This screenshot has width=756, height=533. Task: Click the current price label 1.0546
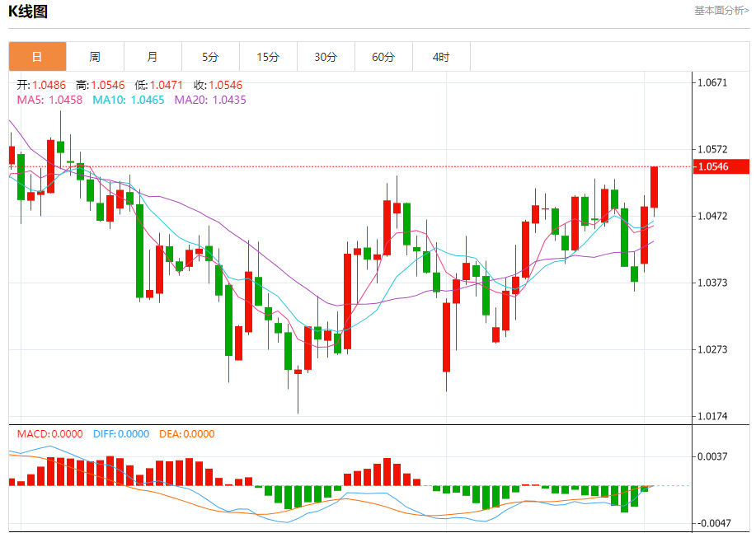tap(721, 166)
